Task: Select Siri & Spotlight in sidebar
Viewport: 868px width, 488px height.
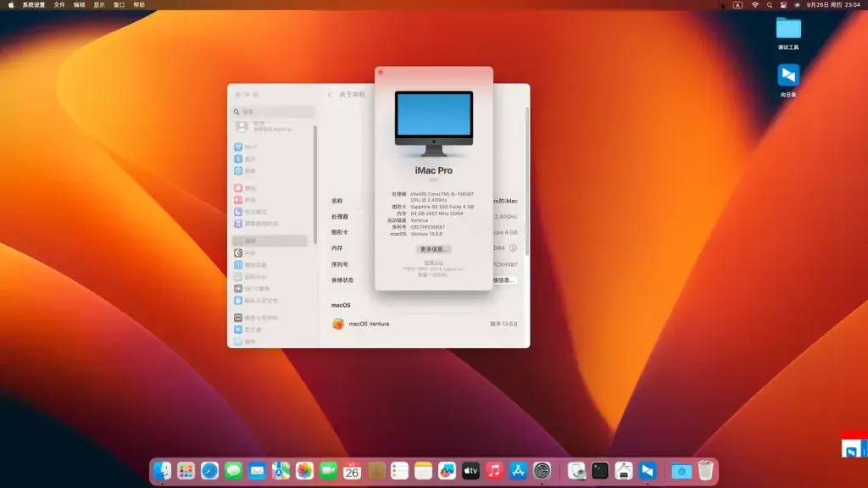Action: [x=270, y=289]
